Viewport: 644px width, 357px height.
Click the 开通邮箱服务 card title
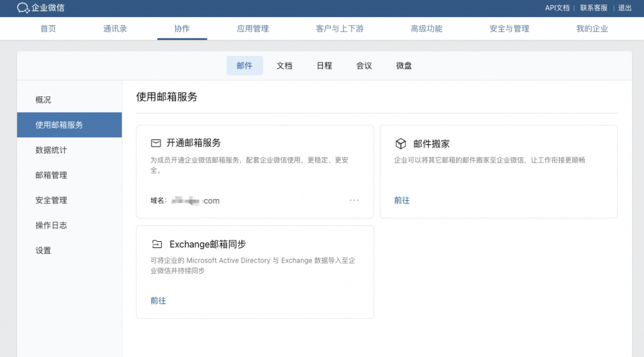(x=194, y=143)
